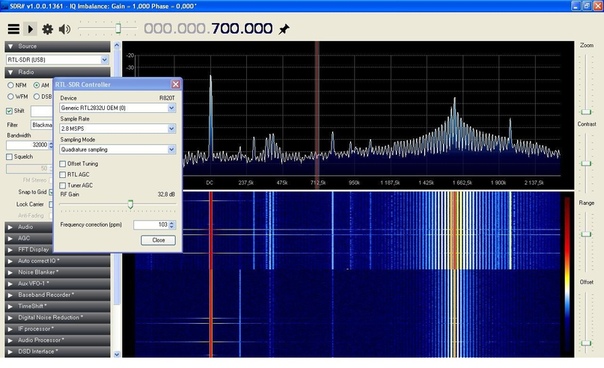The image size is (604, 368).
Task: Enable the Offset Tuning checkbox
Action: point(63,164)
